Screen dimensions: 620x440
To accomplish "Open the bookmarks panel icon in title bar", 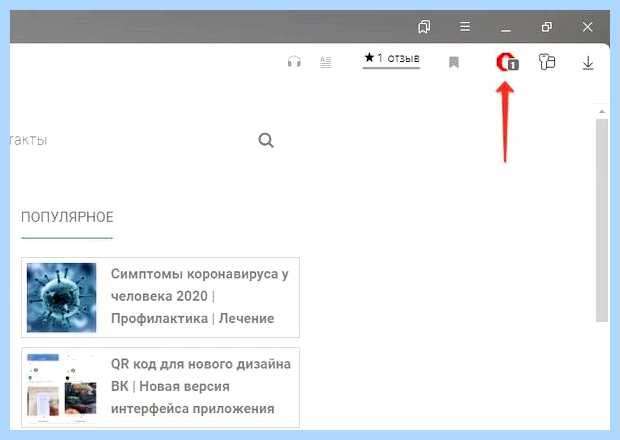I will click(x=424, y=27).
